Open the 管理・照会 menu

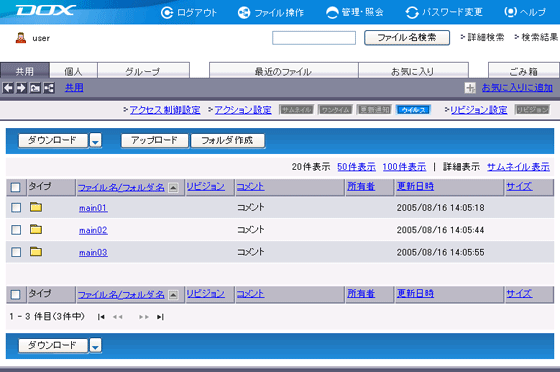355,12
